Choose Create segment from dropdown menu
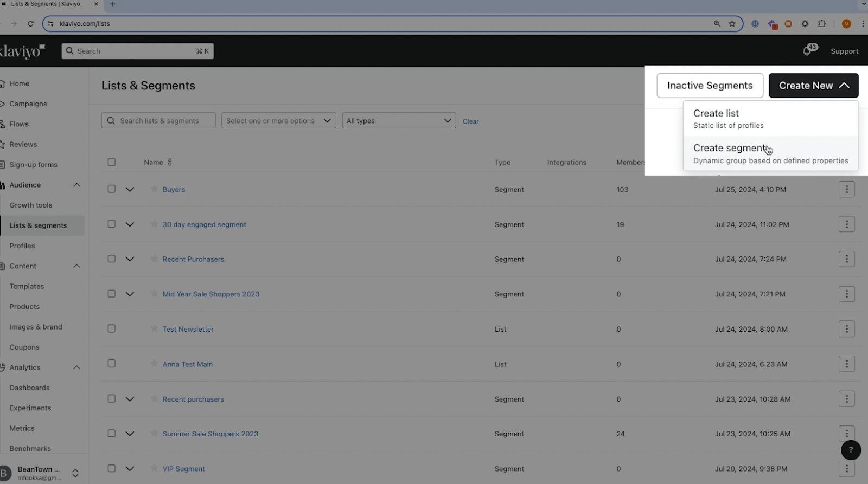868x484 pixels. (771, 153)
